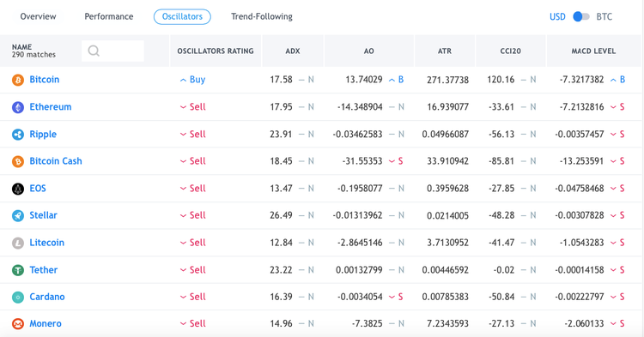Click Ethereum's Sell rating

192,107
